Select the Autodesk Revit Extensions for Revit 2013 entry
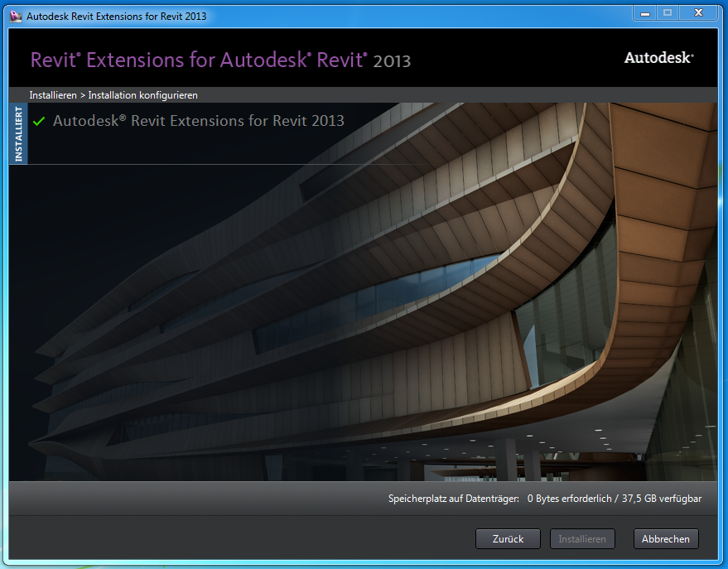The width and height of the screenshot is (728, 569). pyautogui.click(x=198, y=121)
